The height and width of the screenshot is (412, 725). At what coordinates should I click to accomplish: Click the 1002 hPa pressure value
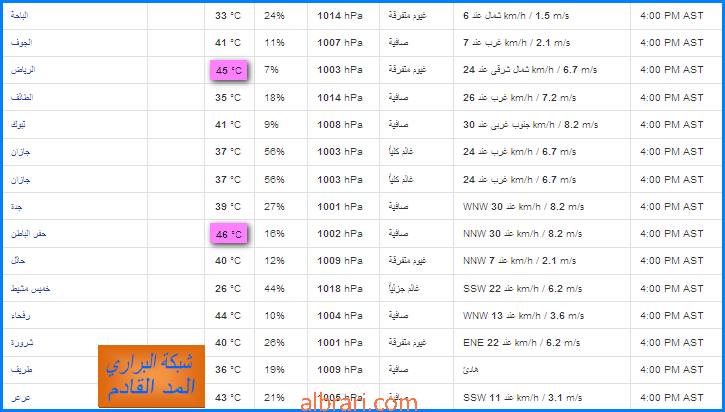340,234
